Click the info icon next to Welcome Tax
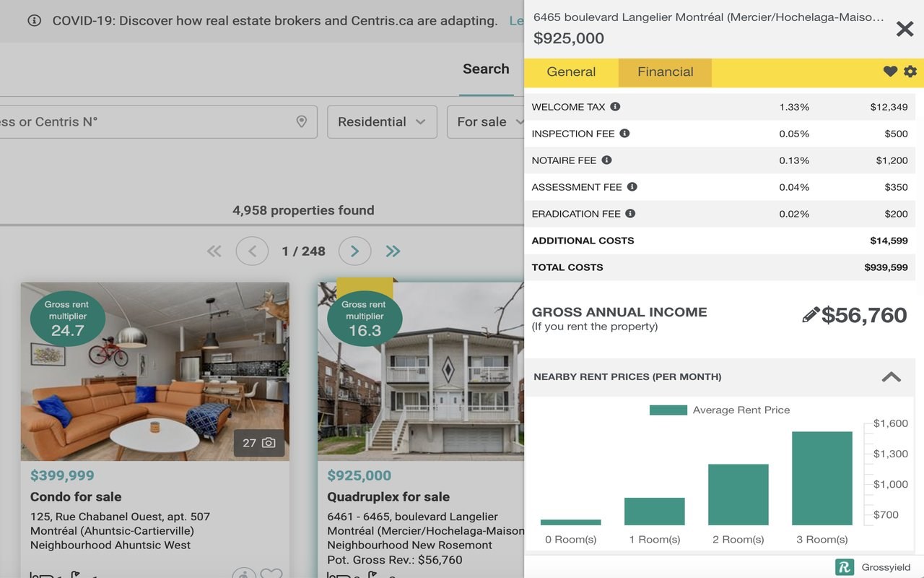 [x=615, y=106]
